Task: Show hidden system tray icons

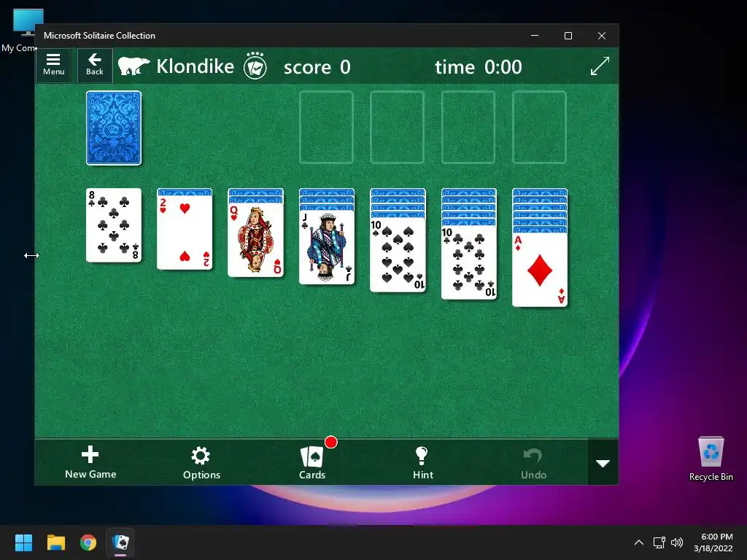Action: pos(639,542)
